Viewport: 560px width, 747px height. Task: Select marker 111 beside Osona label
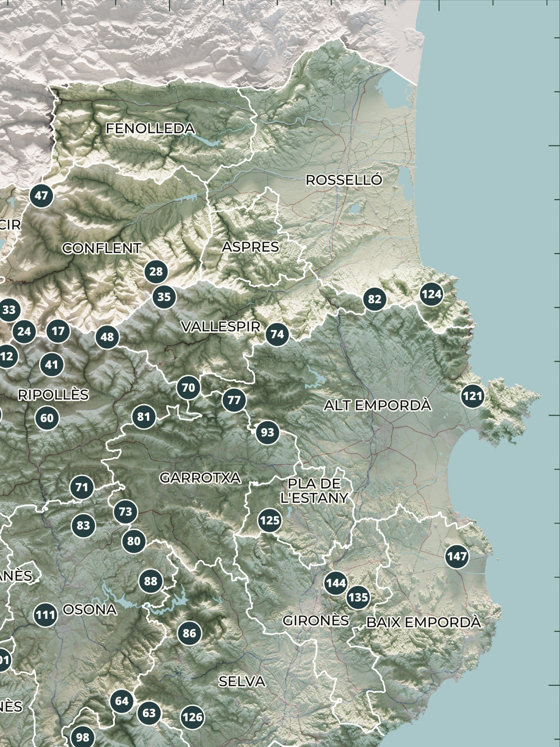[46, 615]
